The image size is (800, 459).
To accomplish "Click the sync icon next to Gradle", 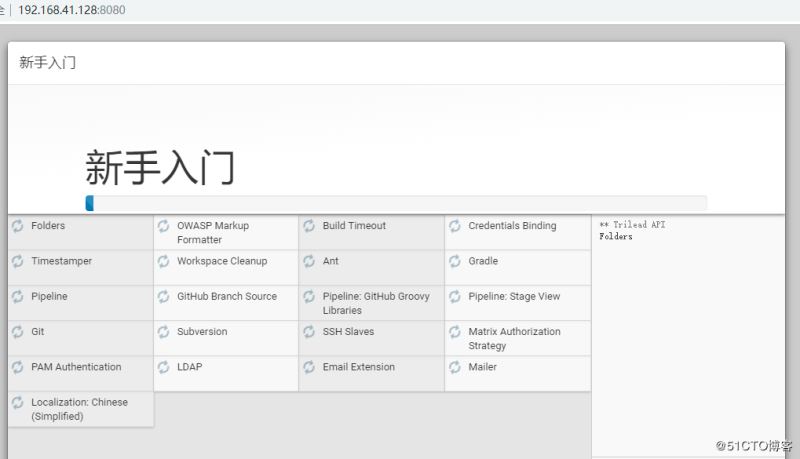I will pyautogui.click(x=455, y=261).
